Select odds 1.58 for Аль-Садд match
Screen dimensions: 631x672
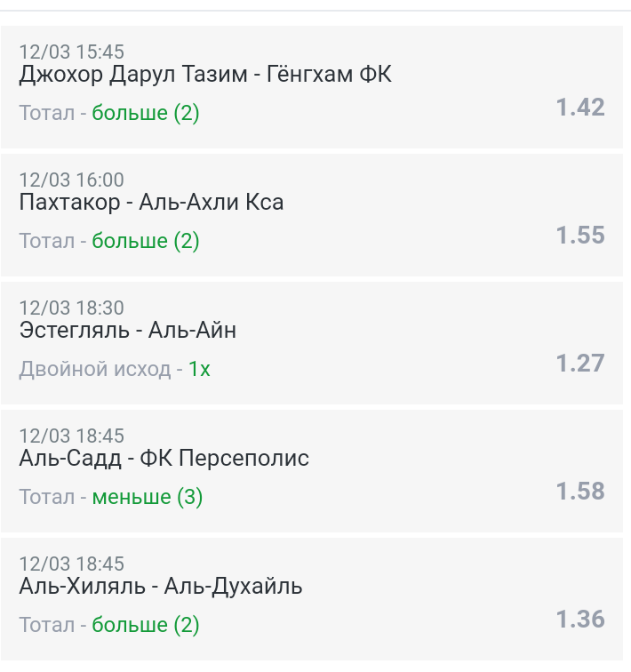coord(580,491)
